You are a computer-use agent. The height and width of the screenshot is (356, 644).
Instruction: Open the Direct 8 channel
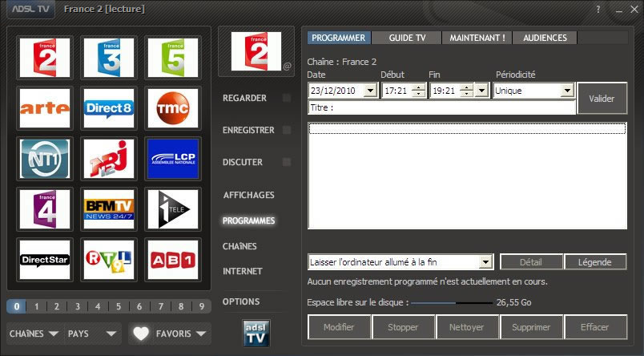109,108
